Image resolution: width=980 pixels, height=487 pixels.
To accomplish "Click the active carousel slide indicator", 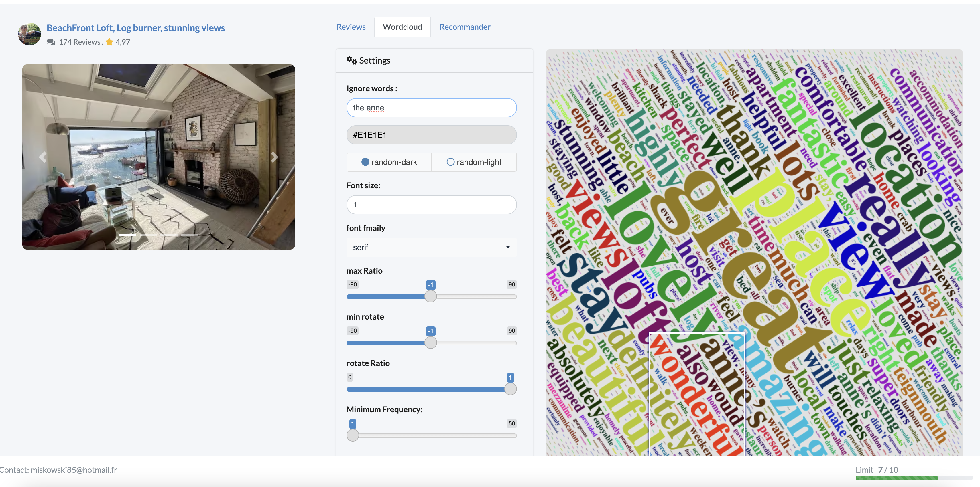I will 127,235.
